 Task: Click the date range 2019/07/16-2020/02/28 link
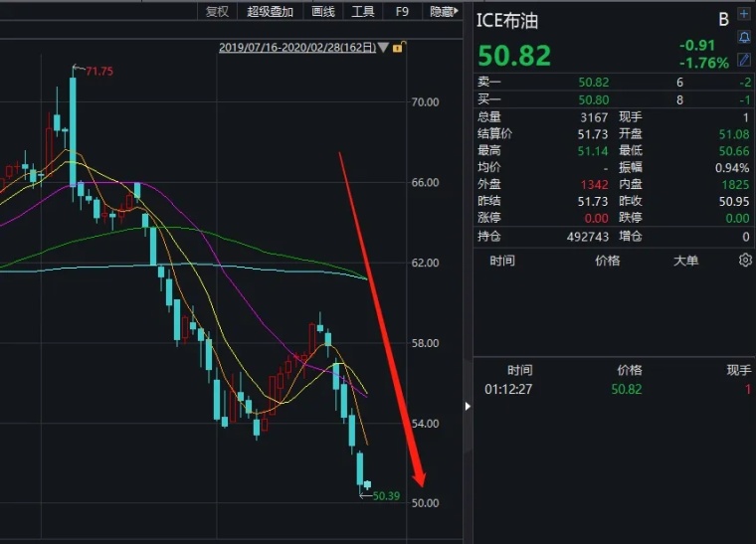[x=297, y=47]
